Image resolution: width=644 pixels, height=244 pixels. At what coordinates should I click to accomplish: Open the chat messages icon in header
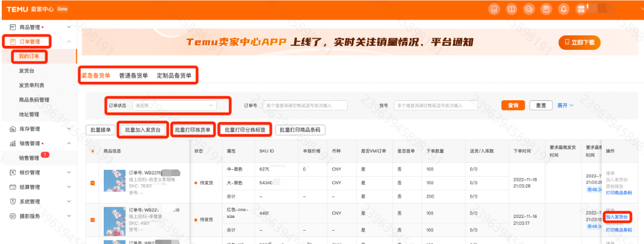coord(529,9)
